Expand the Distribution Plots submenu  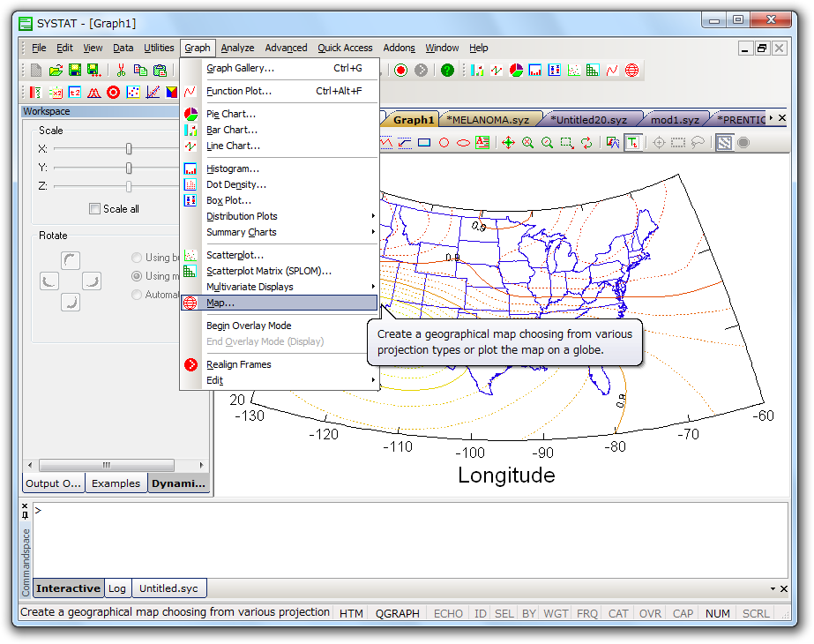(x=280, y=216)
